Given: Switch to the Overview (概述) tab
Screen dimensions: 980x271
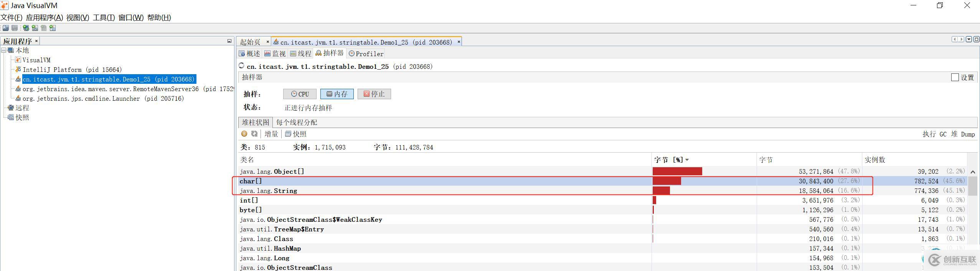Looking at the screenshot, I should click(249, 53).
